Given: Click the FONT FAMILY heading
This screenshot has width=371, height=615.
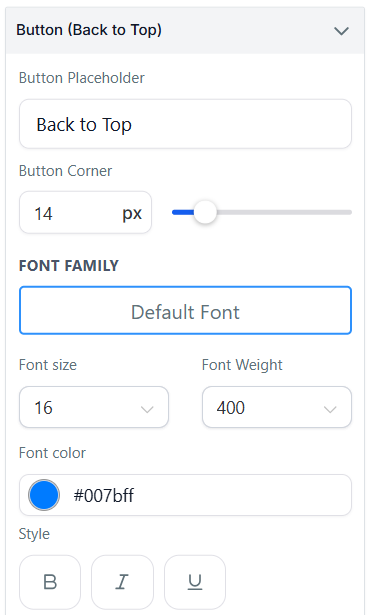Looking at the screenshot, I should tap(69, 266).
